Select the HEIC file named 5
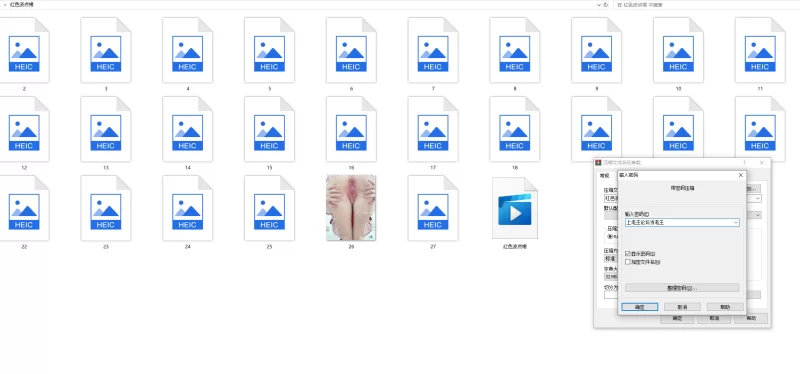The width and height of the screenshot is (800, 374). 269,50
